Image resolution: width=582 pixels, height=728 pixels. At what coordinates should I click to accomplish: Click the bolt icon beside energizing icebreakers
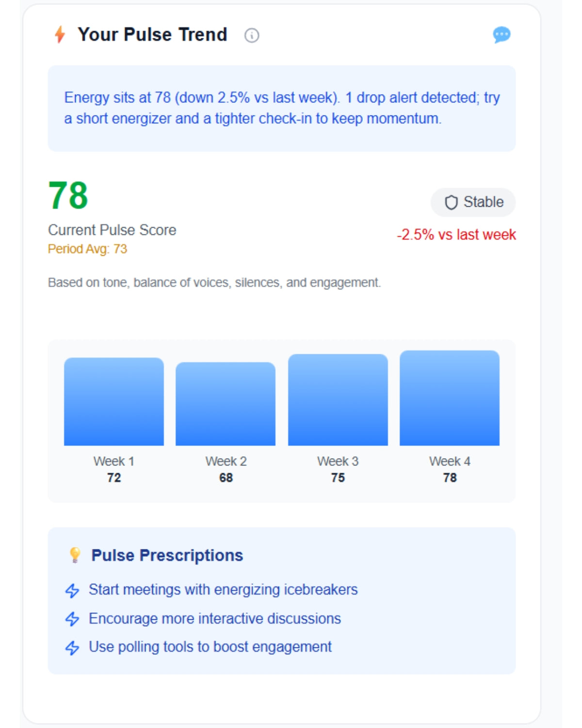(x=72, y=591)
